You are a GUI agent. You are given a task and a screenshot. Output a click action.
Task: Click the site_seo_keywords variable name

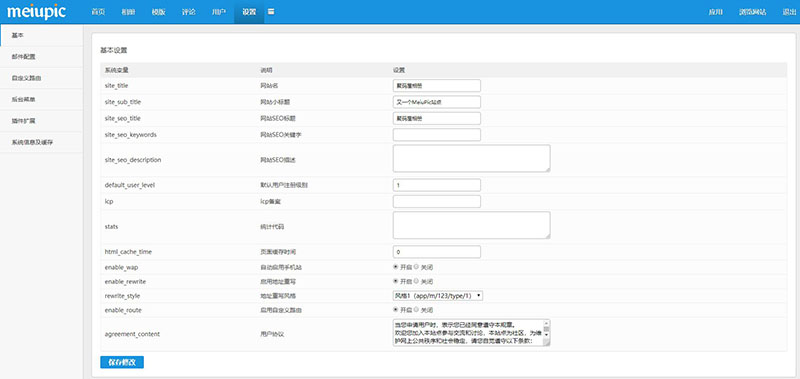point(131,135)
